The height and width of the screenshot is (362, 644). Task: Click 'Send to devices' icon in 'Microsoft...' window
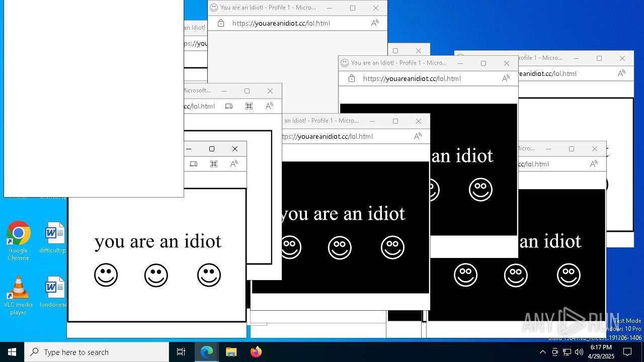click(x=229, y=106)
